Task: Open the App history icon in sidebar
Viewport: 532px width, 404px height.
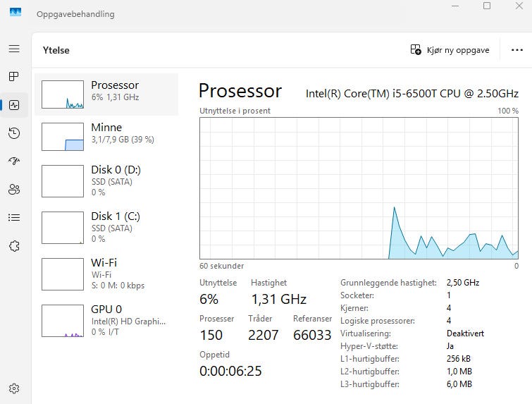Action: (14, 133)
